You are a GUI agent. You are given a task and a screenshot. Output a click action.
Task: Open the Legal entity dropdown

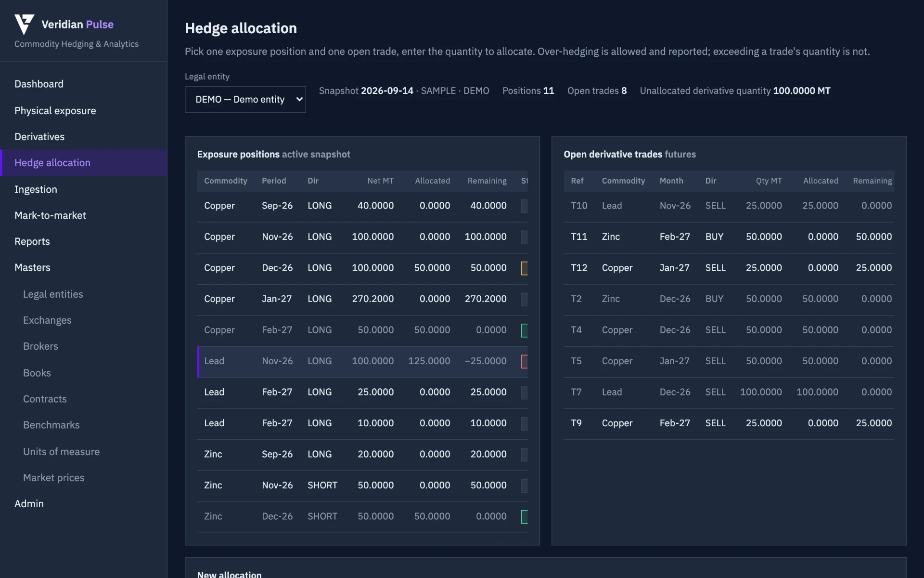(245, 99)
